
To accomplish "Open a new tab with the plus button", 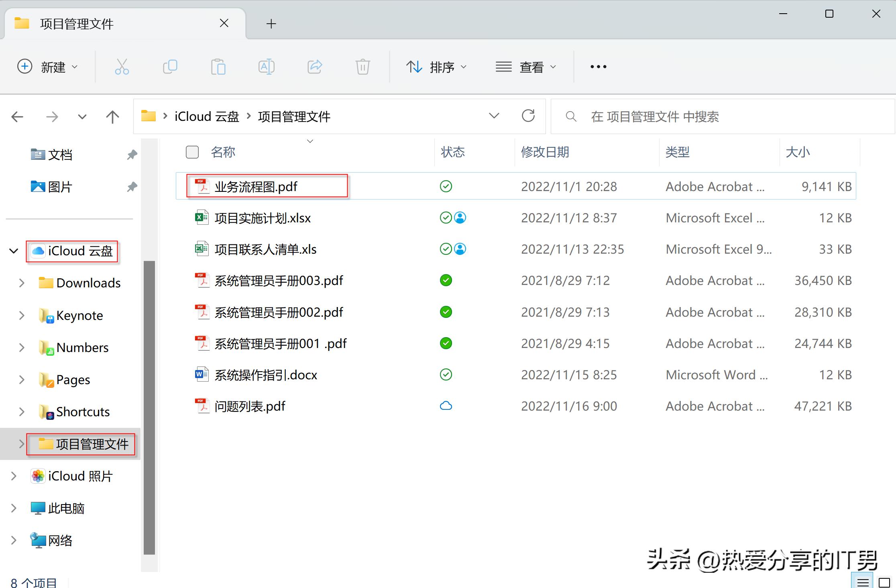I will click(x=271, y=24).
